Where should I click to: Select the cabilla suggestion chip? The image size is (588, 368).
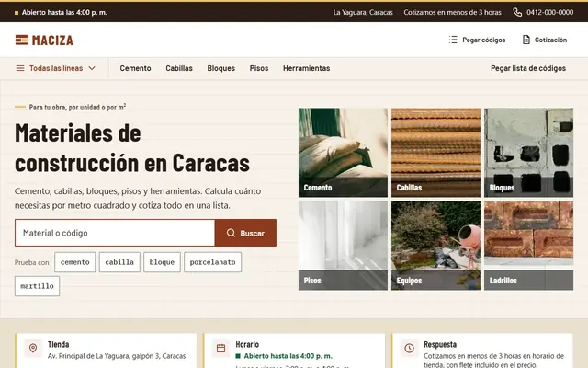point(119,262)
